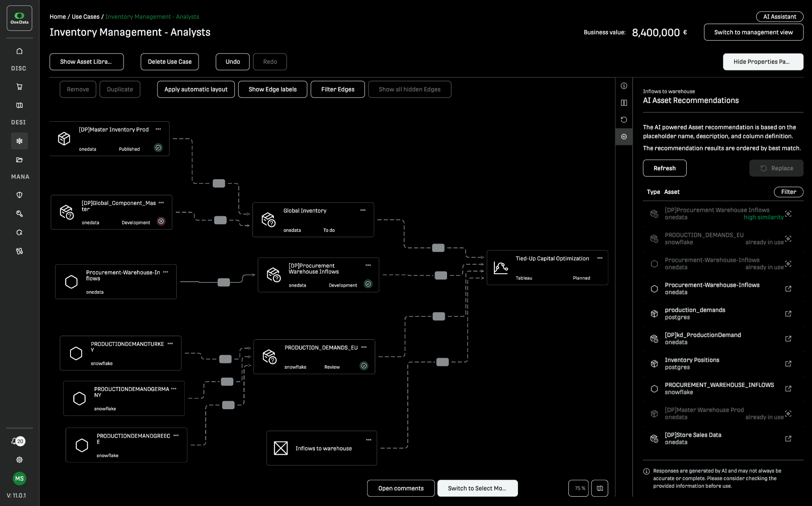Open columns tab in properties panel
Viewport: 812px width, 506px height.
(624, 103)
